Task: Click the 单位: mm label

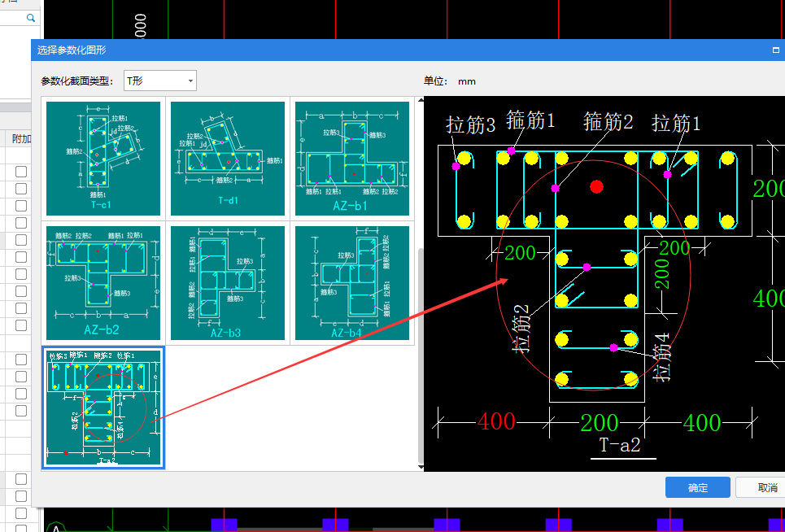Action: click(x=450, y=81)
